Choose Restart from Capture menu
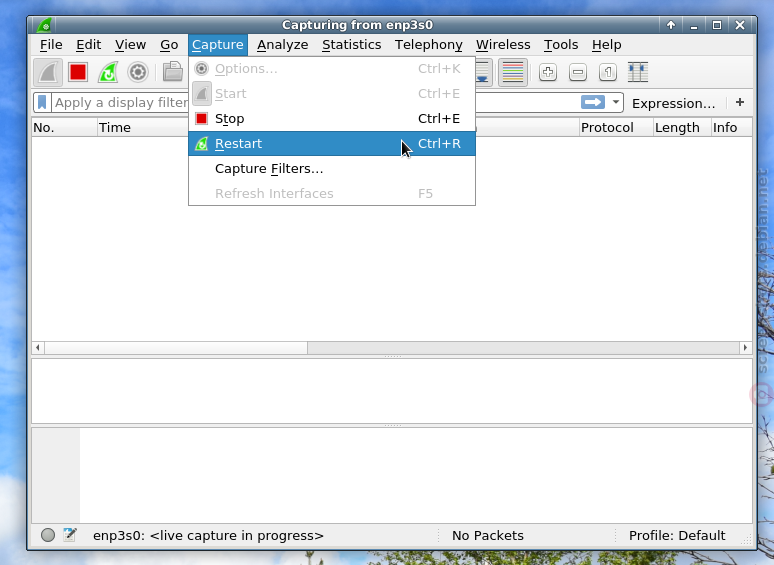 332,144
